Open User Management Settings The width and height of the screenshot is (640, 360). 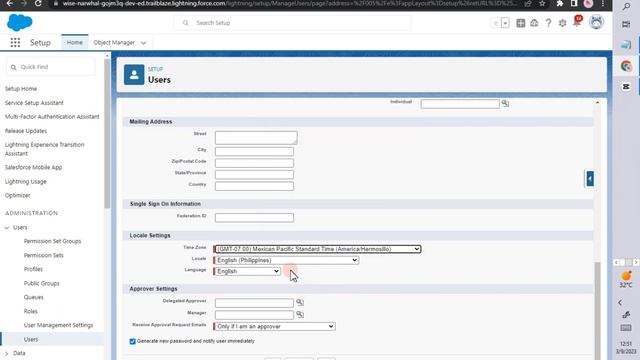pos(58,325)
